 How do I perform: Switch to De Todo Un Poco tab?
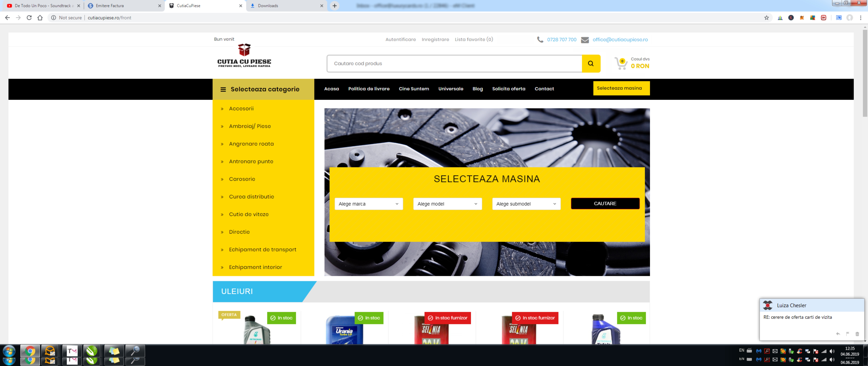tap(43, 6)
